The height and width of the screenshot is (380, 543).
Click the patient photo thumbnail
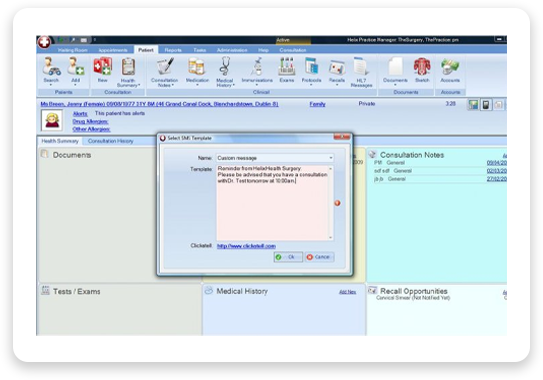coord(52,120)
